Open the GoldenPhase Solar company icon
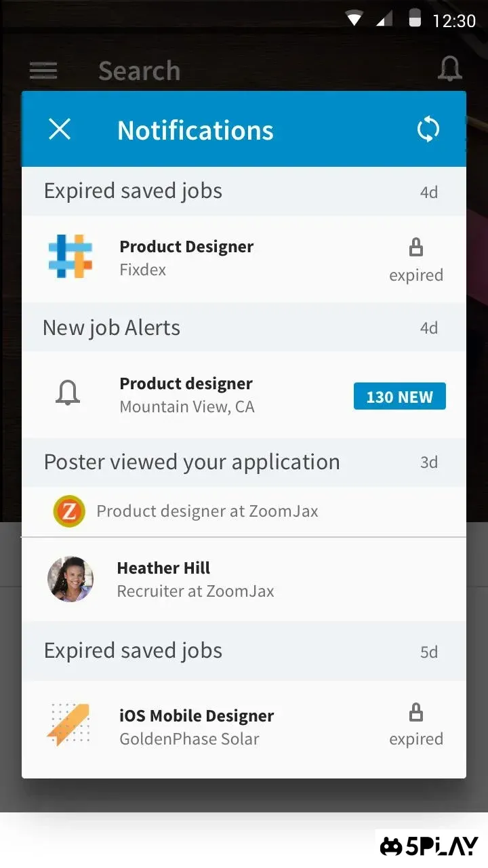This screenshot has height=868, width=488. pos(70,726)
